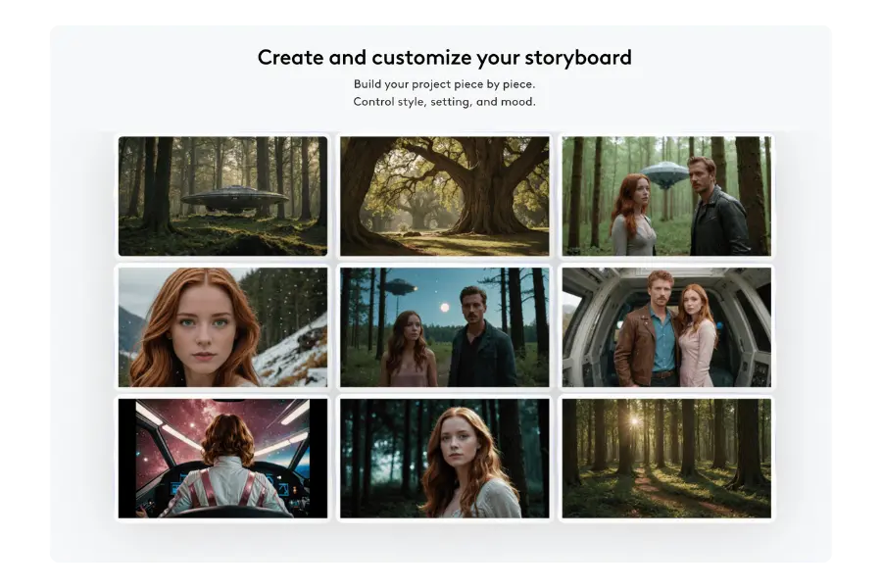Open night scene couple with moon and UFO thumbnail
Screen dimensions: 882x588
point(444,327)
